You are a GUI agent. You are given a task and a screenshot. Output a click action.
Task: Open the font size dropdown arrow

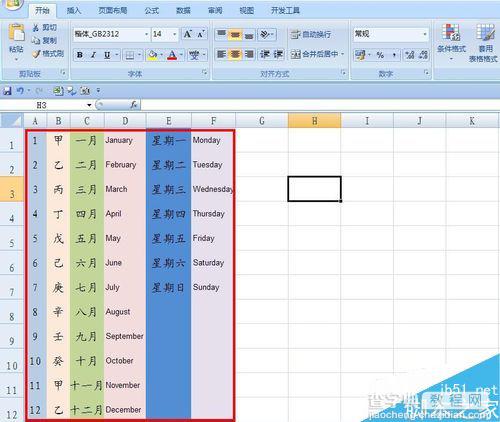coord(174,34)
